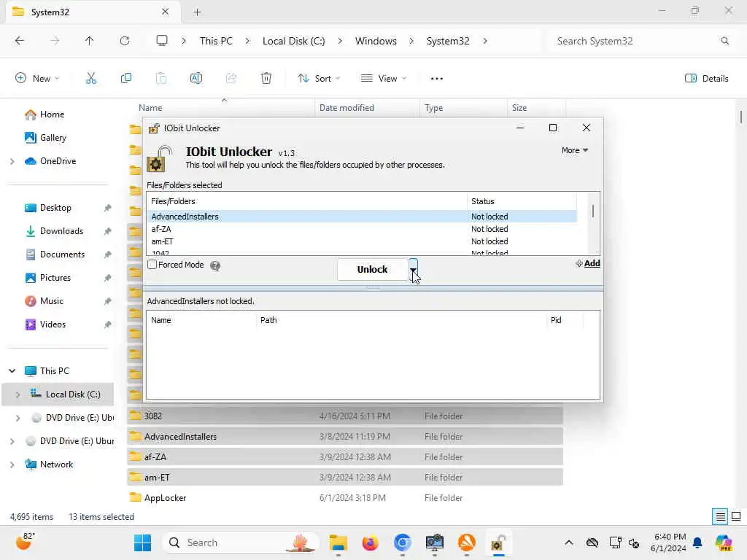Click Local Disk (C:) in the breadcrumb
Screen dimensions: 747x560
click(293, 41)
